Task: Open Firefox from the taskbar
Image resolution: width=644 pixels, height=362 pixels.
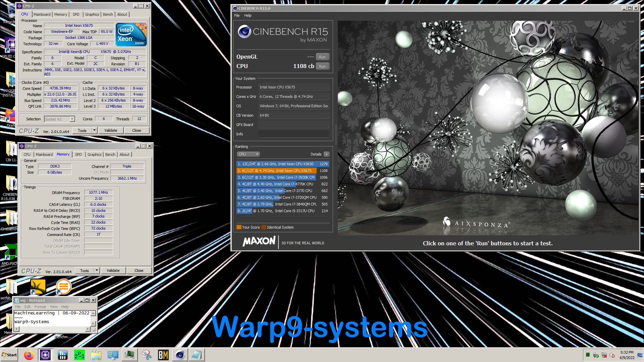Action: (x=29, y=355)
